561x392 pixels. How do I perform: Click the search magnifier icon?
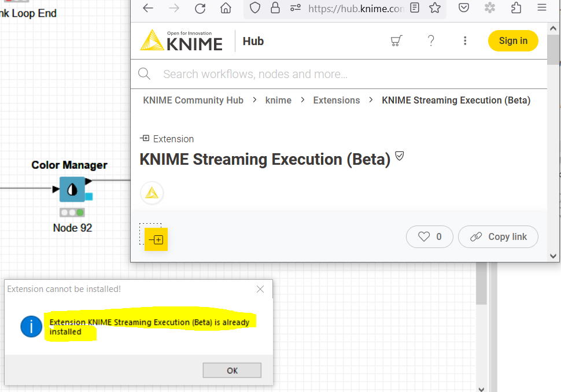coord(144,73)
